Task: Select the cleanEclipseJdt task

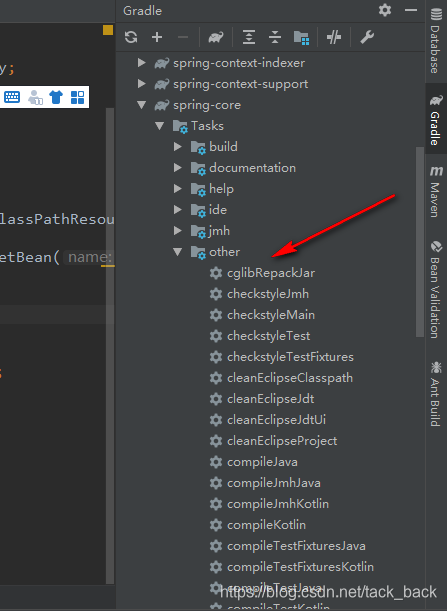Action: 270,399
